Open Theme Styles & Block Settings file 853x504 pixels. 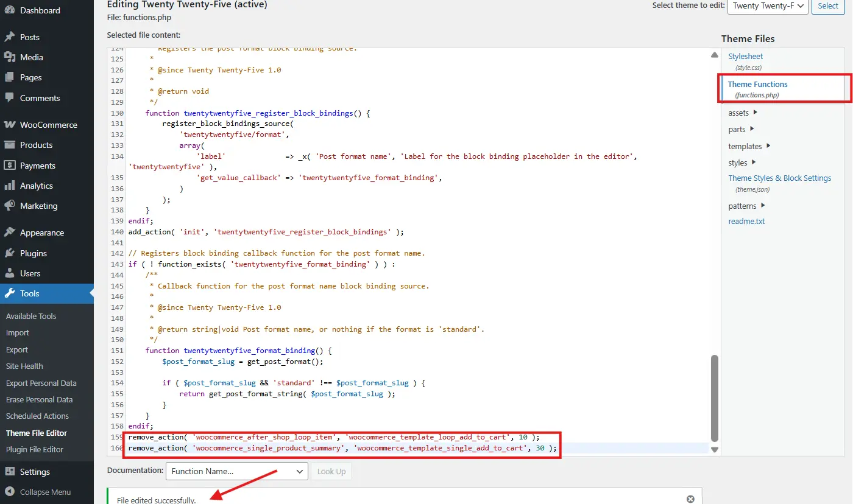pyautogui.click(x=779, y=178)
